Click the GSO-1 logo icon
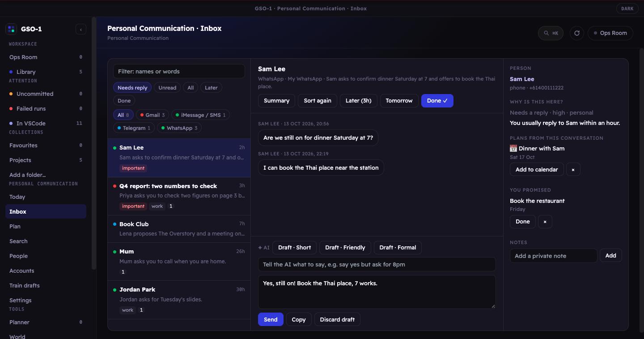Image resolution: width=644 pixels, height=339 pixels. pyautogui.click(x=11, y=29)
